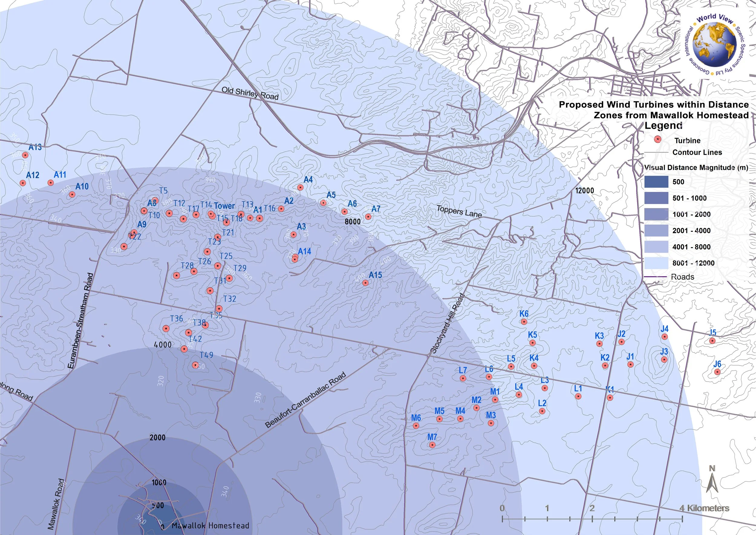Click the "Proposed Wind Turbines within Distance" title line

654,104
